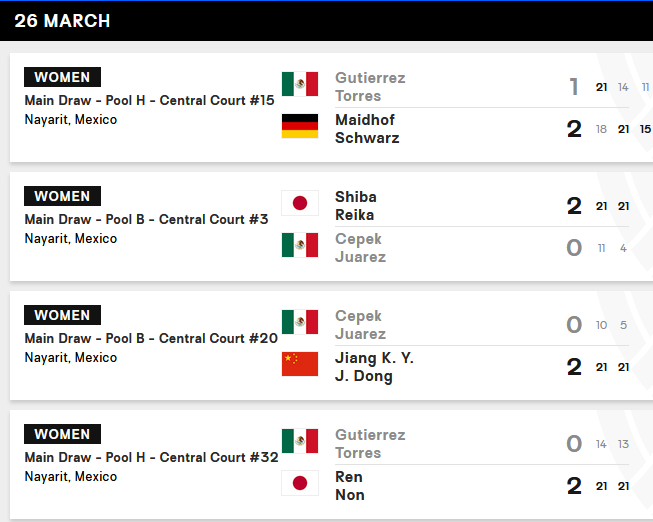Select the WOMEN badge on Court #3 match
The width and height of the screenshot is (653, 522).
(62, 196)
